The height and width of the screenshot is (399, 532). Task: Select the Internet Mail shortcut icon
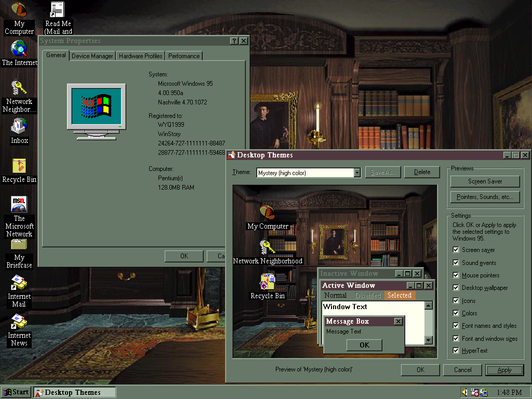[19, 283]
